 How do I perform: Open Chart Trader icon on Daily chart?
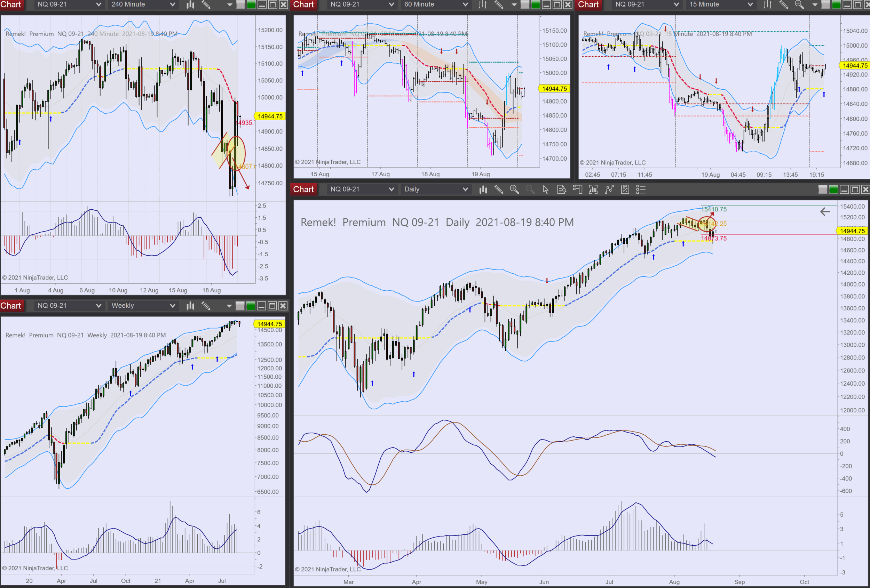click(x=577, y=190)
